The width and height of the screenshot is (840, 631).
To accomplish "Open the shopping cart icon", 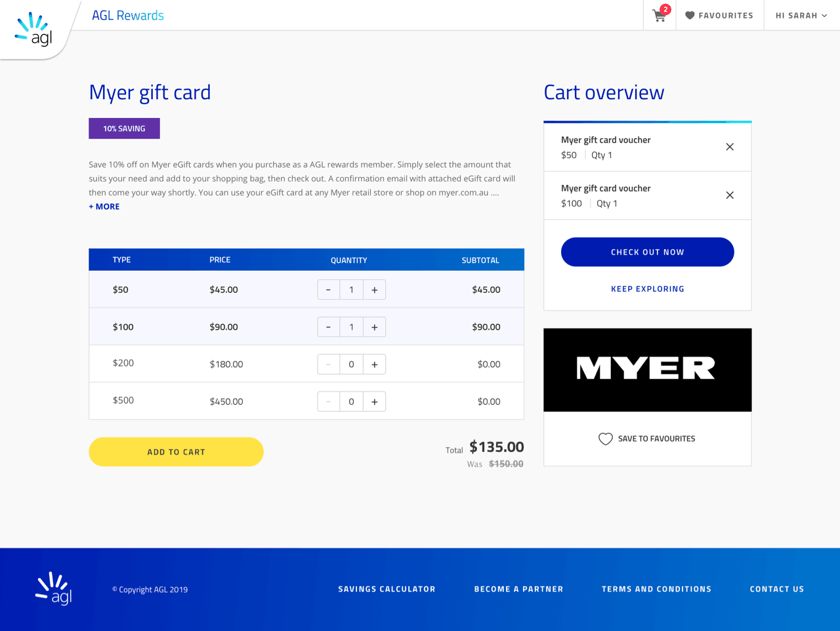I will coord(660,14).
